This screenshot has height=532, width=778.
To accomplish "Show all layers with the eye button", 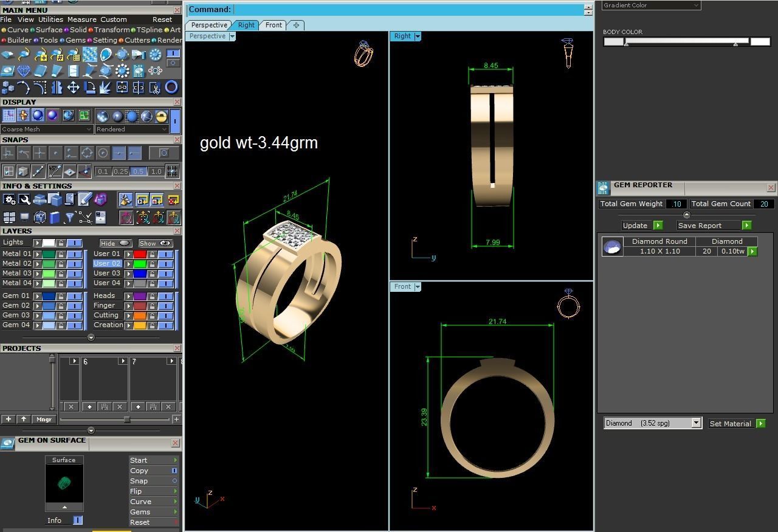I will (155, 243).
